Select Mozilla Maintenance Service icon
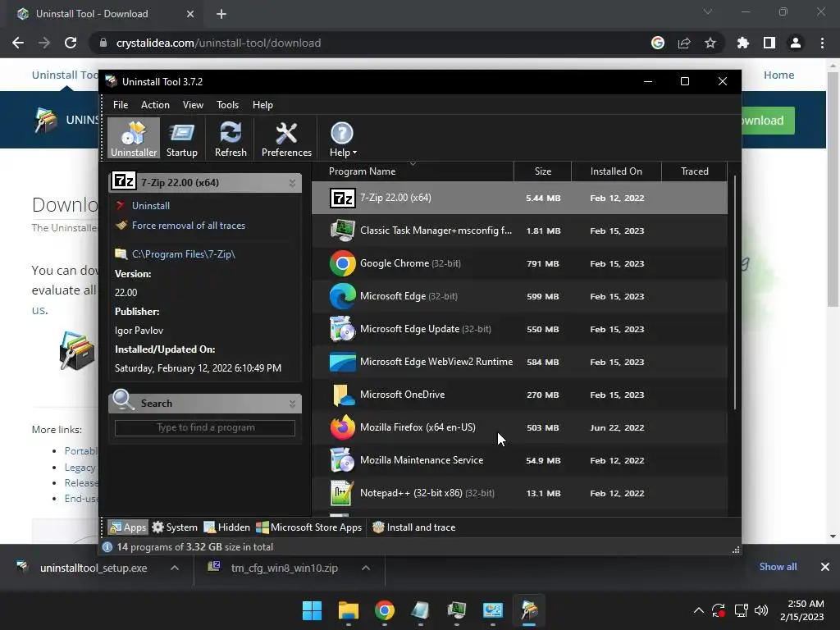Image resolution: width=840 pixels, height=630 pixels. pos(342,460)
